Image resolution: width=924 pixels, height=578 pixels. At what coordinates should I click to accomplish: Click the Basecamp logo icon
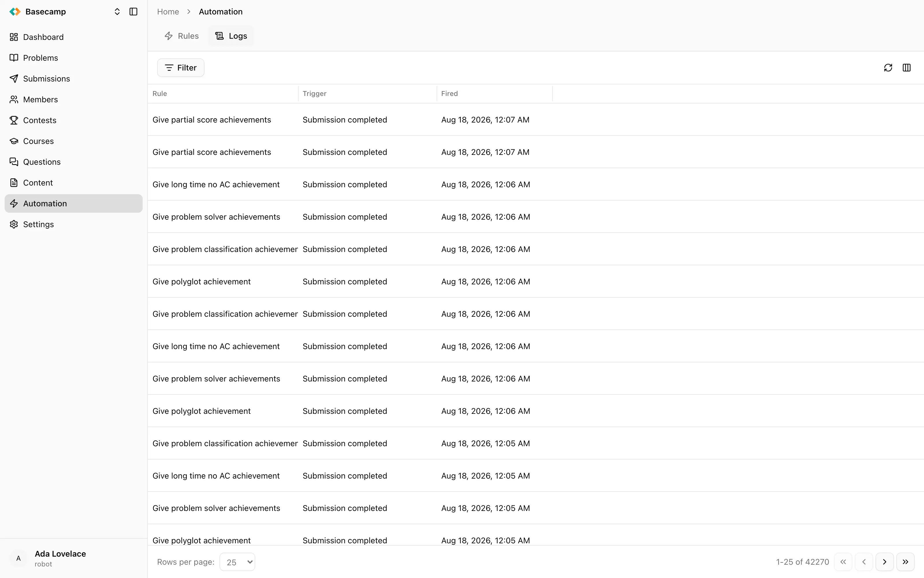tap(15, 12)
